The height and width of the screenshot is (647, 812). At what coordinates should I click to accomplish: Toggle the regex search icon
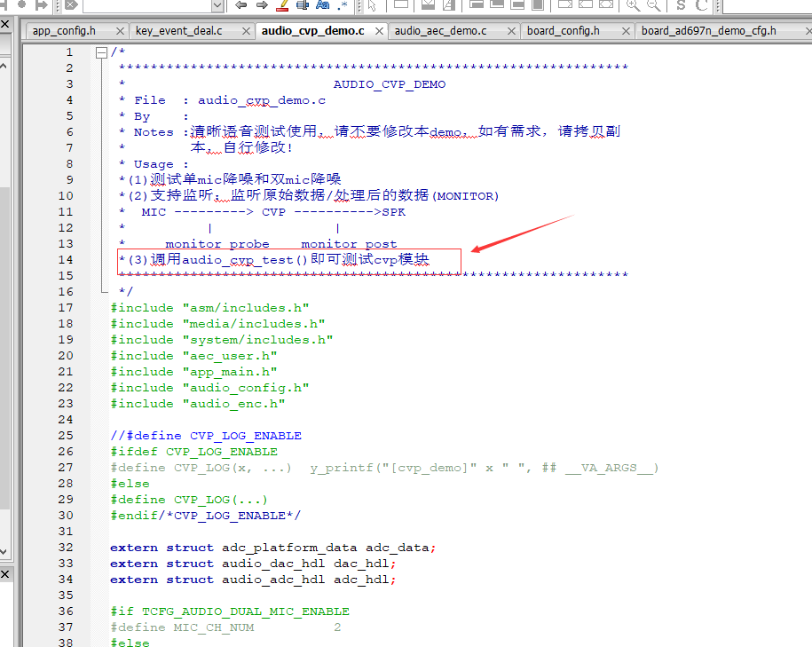coord(343,5)
